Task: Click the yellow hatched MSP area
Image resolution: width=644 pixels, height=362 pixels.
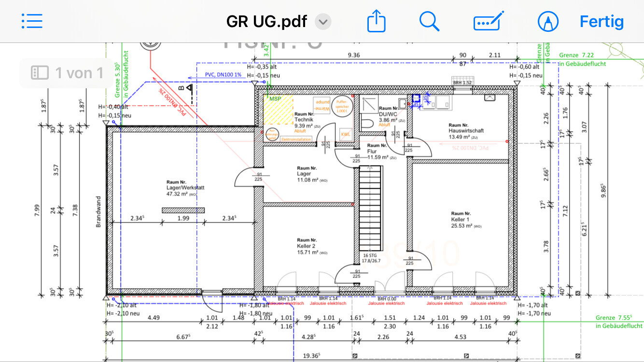Action: [278, 110]
